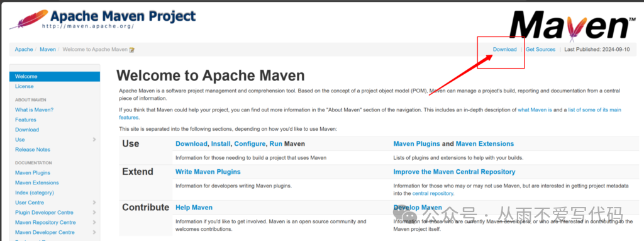Open the Maven breadcrumb link
Image resolution: width=644 pixels, height=241 pixels.
(48, 49)
